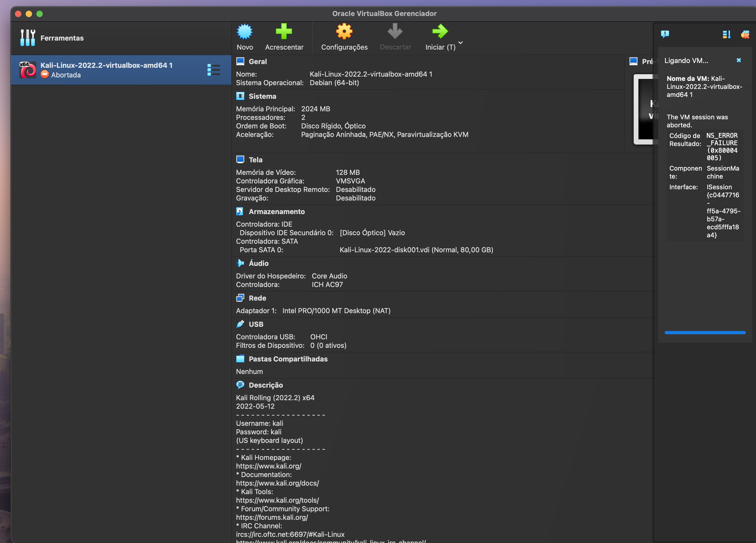Click the Aceleração value text
The height and width of the screenshot is (543, 756).
(385, 135)
